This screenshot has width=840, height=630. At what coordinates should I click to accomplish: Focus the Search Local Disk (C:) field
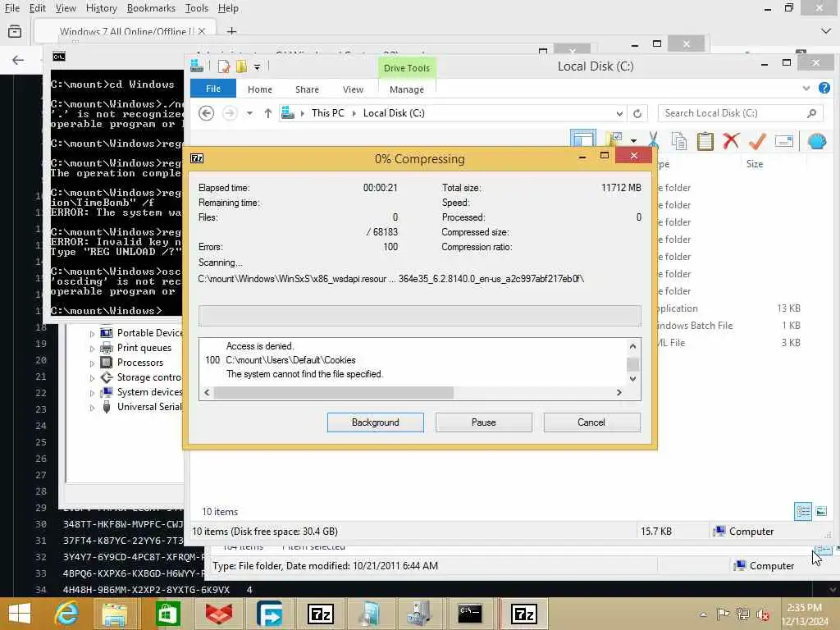click(x=740, y=113)
